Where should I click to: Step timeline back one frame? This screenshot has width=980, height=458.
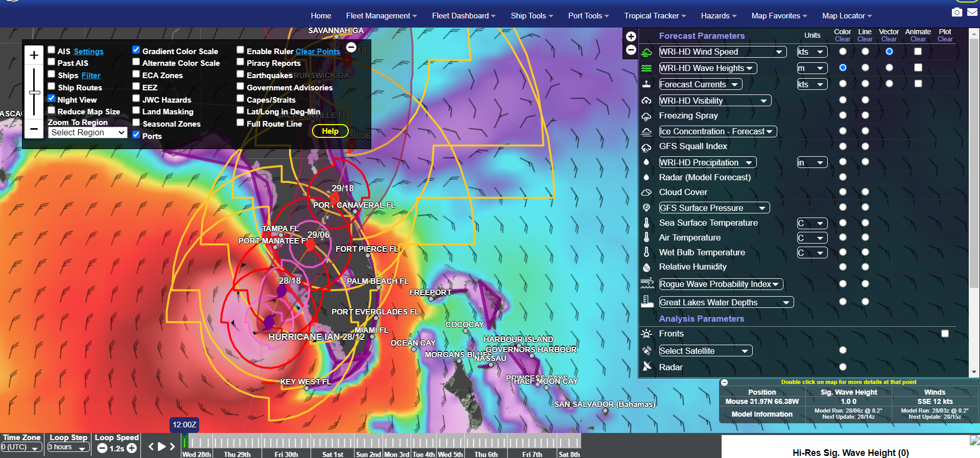pyautogui.click(x=151, y=447)
